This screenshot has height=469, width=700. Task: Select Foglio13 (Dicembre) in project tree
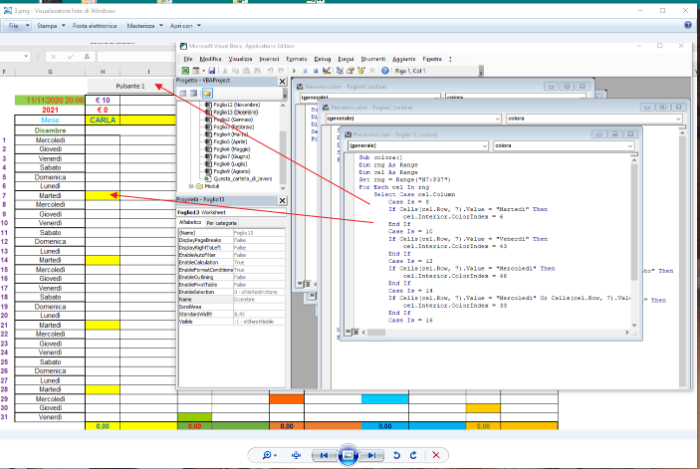tap(237, 112)
